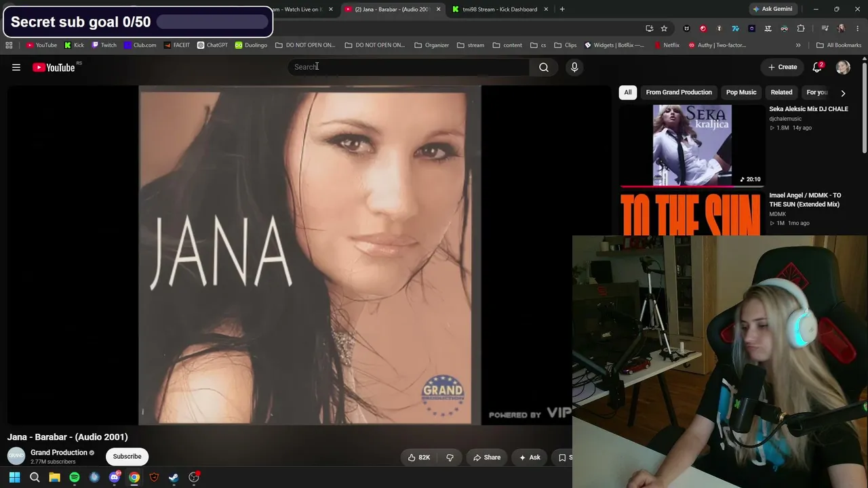Select the Pop Music filter chip
Screen dimensions: 868x488
coord(741,92)
